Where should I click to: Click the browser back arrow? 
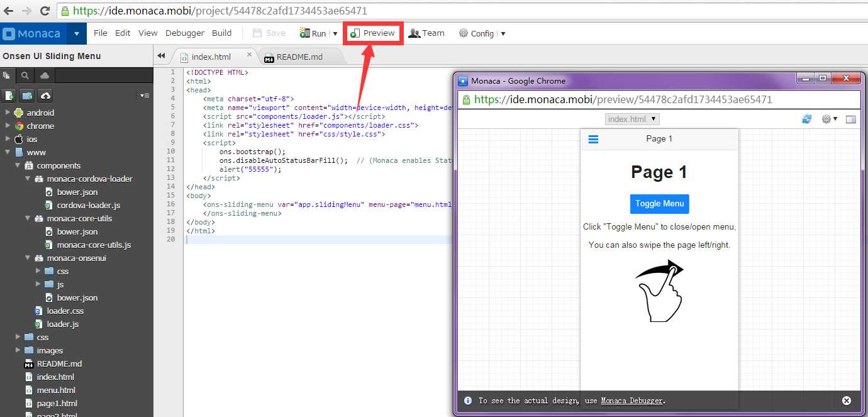coord(9,11)
